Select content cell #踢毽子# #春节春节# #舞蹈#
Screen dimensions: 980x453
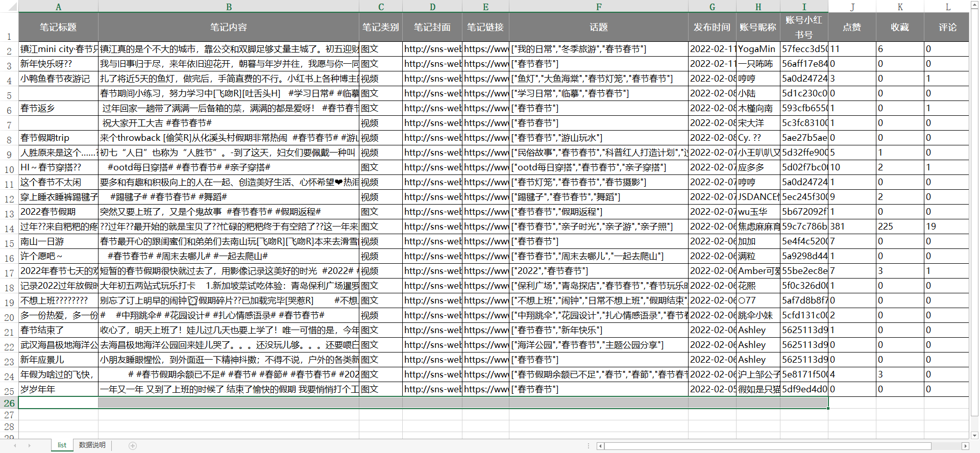click(x=229, y=197)
